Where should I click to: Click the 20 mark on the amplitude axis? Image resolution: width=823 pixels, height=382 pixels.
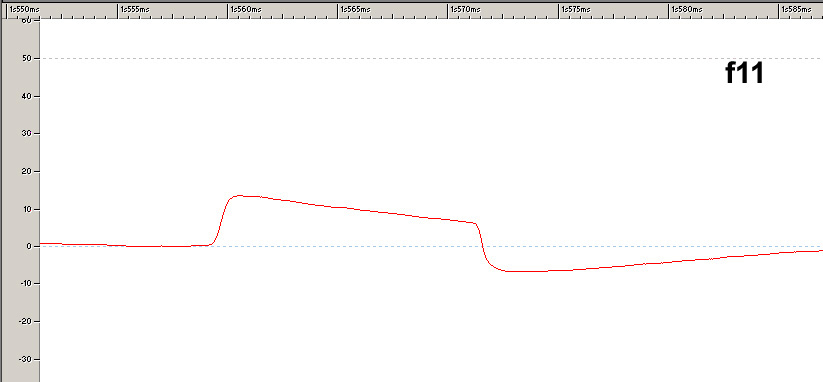point(28,172)
